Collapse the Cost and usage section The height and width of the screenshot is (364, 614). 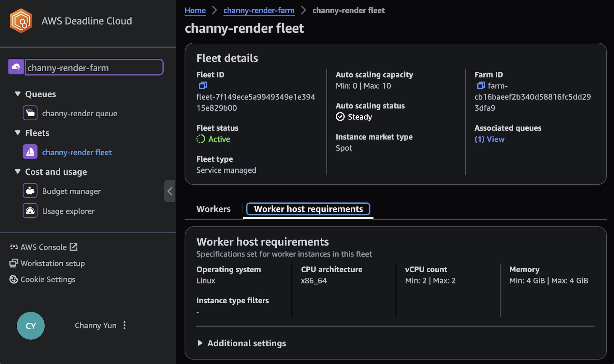pyautogui.click(x=18, y=172)
